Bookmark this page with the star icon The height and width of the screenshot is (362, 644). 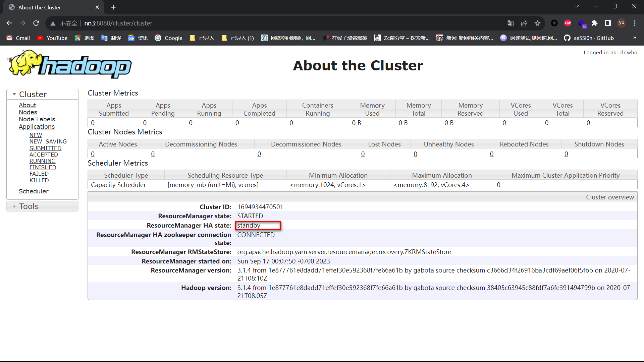pos(537,23)
